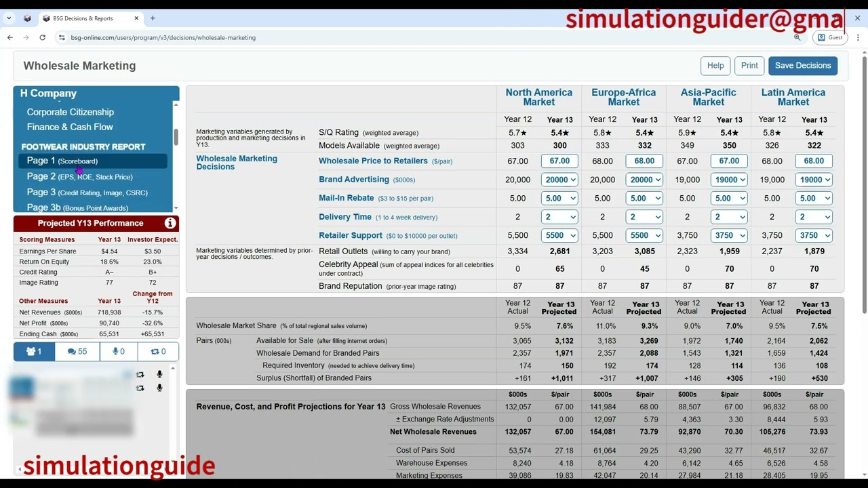
Task: Click the browser back arrow
Action: point(10,37)
